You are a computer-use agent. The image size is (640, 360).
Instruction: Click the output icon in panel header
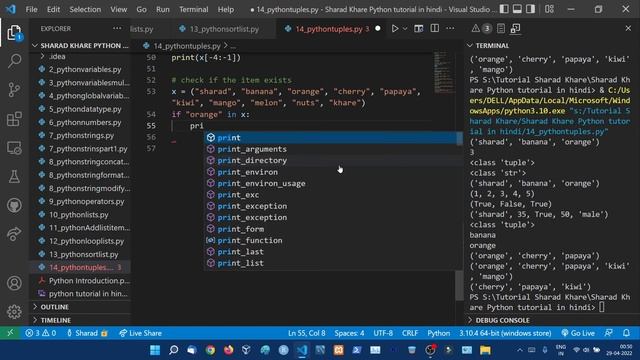pyautogui.click(x=501, y=28)
